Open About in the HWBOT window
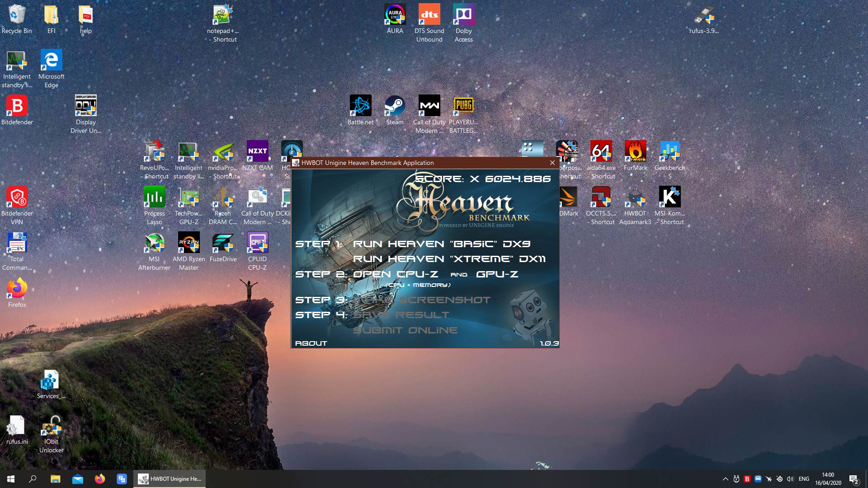The image size is (868, 488). [311, 343]
